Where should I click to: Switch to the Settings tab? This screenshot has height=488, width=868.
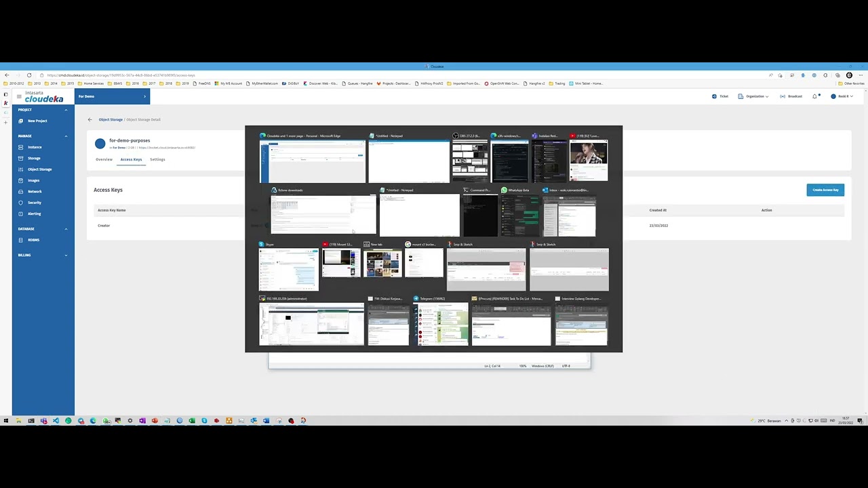pos(157,159)
